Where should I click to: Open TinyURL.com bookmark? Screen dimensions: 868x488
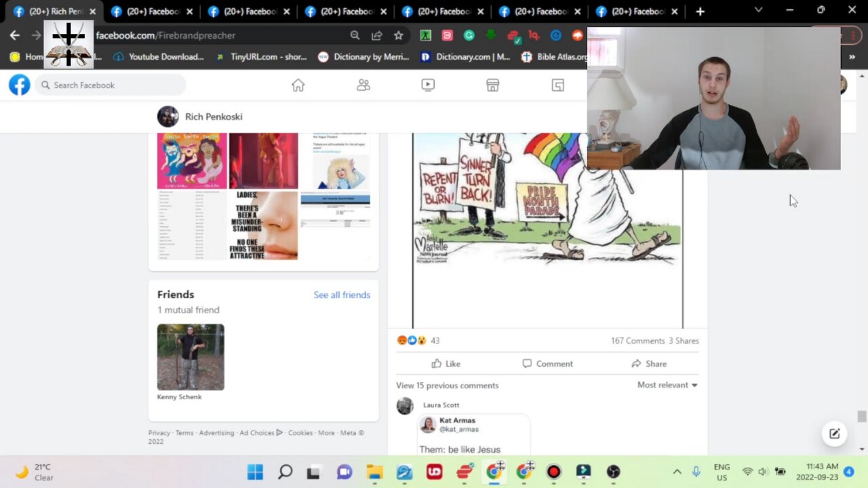261,57
